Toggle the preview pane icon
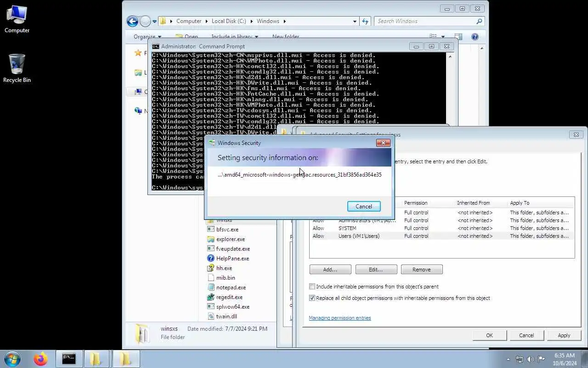 point(458,36)
